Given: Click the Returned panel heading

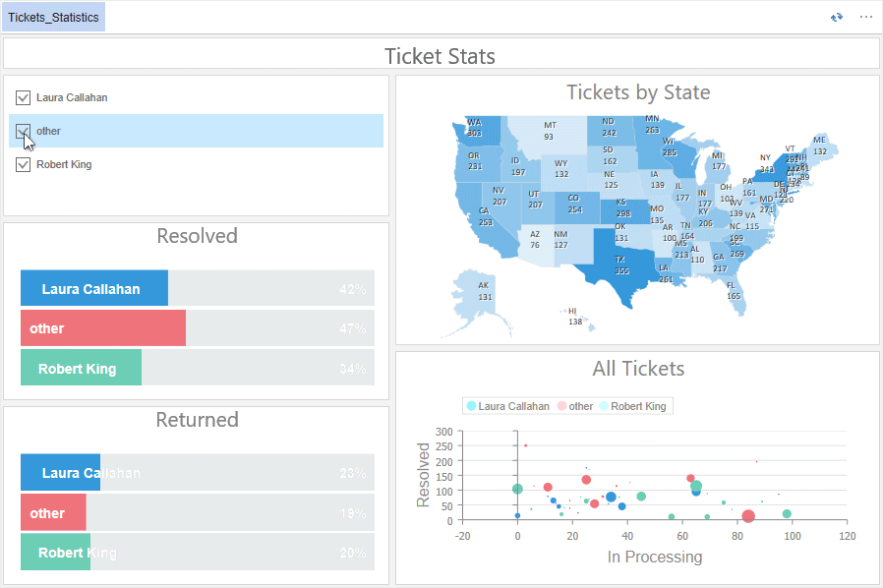Looking at the screenshot, I should pos(197,420).
